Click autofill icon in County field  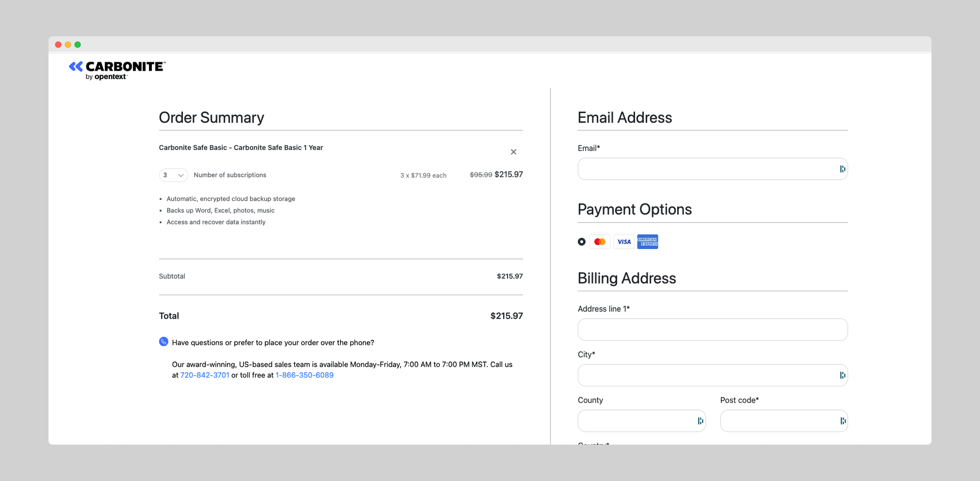pos(700,421)
